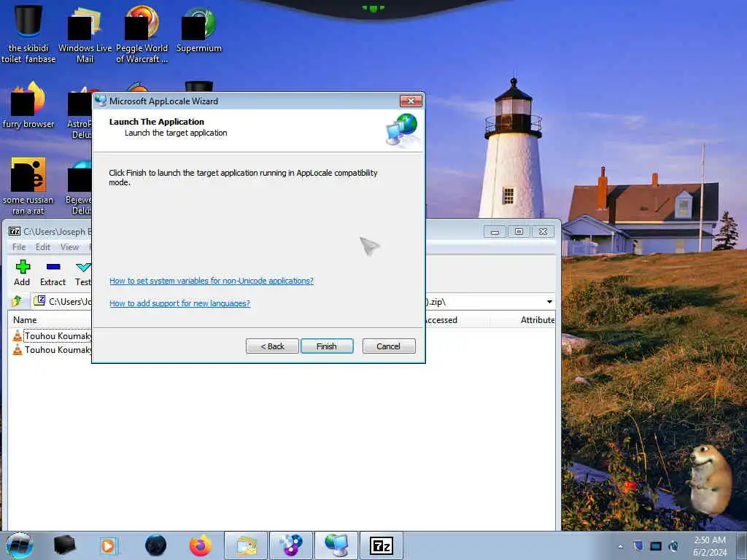Image resolution: width=747 pixels, height=560 pixels.
Task: Click the VLC cone icon of the second file
Action: (18, 349)
